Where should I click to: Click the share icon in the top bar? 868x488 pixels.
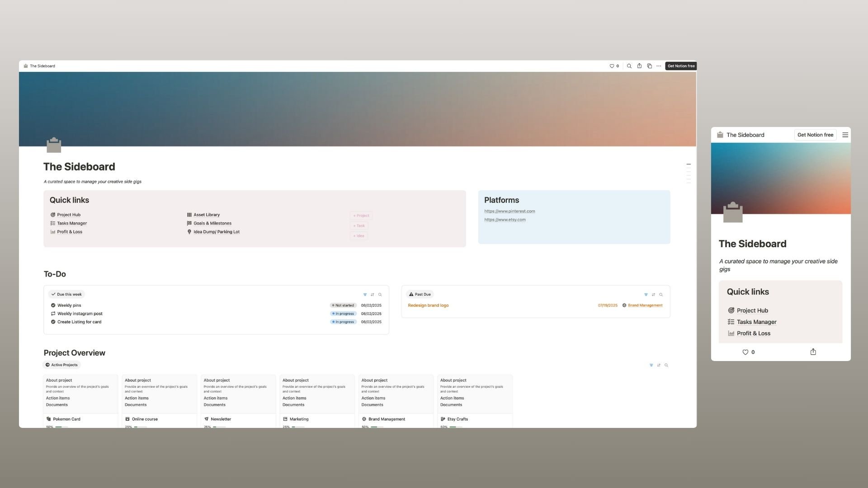click(639, 66)
